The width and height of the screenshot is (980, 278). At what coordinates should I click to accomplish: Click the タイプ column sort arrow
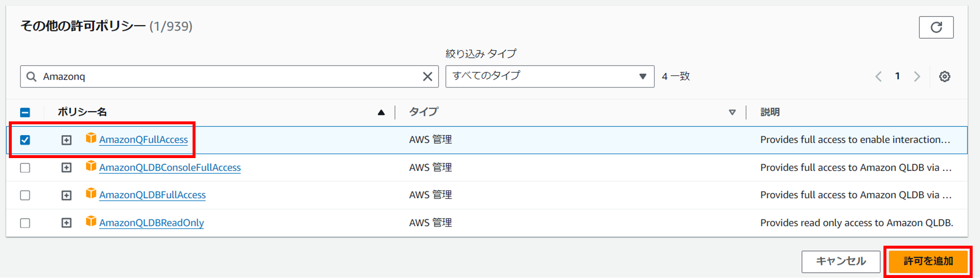point(732,112)
